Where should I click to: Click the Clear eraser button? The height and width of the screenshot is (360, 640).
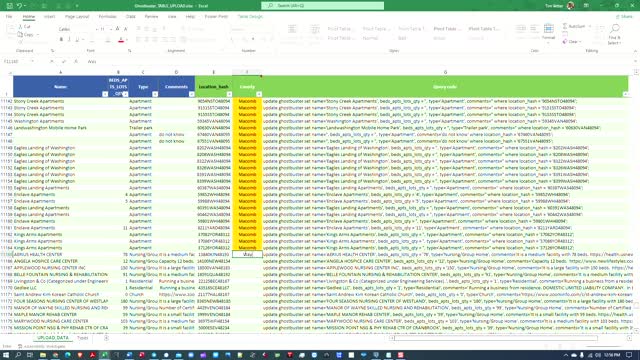(570, 41)
